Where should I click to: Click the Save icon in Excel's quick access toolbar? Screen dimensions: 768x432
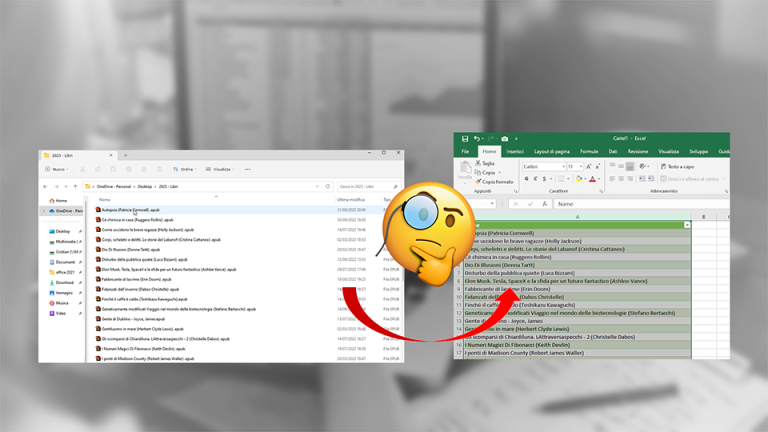pyautogui.click(x=465, y=139)
